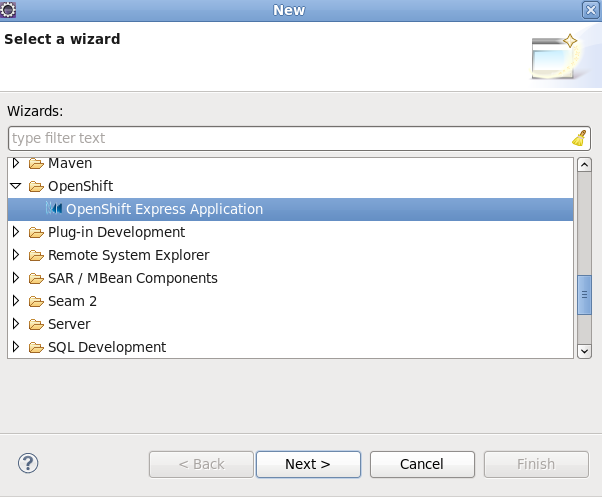The width and height of the screenshot is (602, 497).
Task: Click the wizard list scrollbar thumb
Action: click(x=584, y=295)
